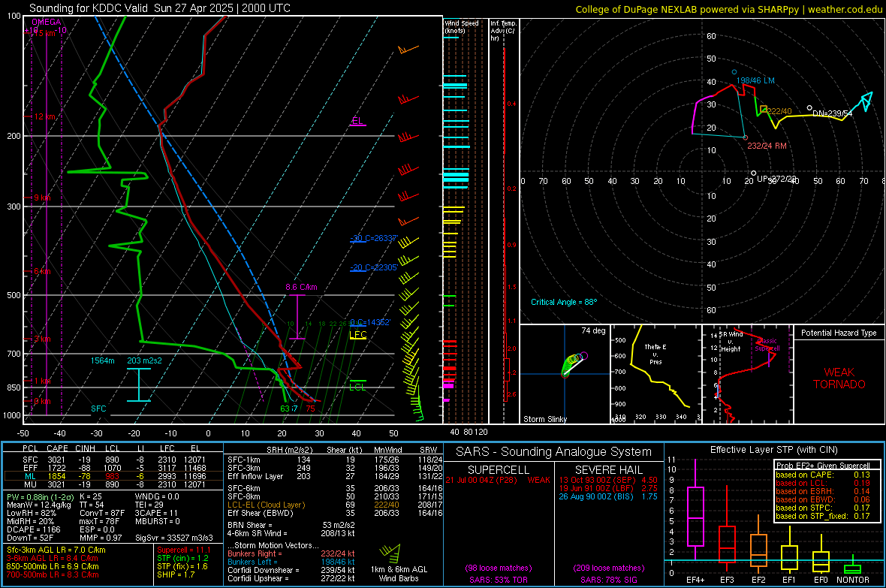This screenshot has width=886, height=588.
Task: Click the Bunkers left-mover circle on hodograph
Action: point(734,72)
